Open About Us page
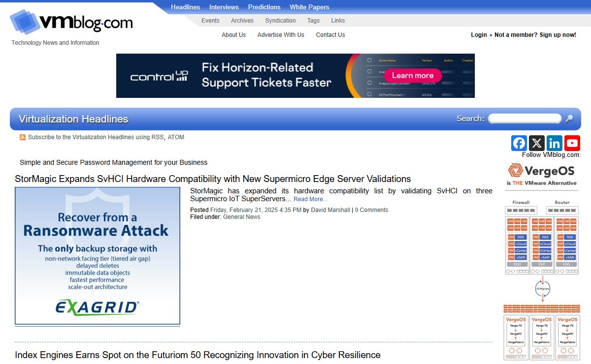The height and width of the screenshot is (364, 591). pyautogui.click(x=233, y=35)
